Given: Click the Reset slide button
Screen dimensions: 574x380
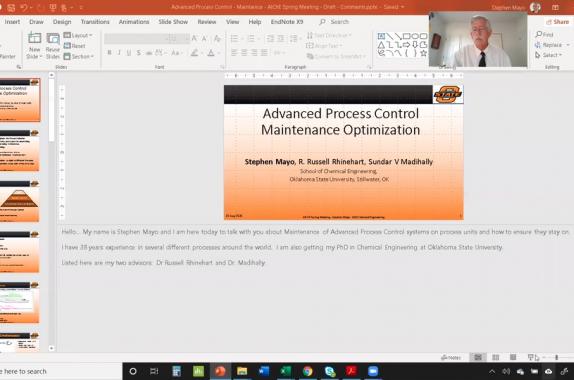Looking at the screenshot, I should (75, 46).
